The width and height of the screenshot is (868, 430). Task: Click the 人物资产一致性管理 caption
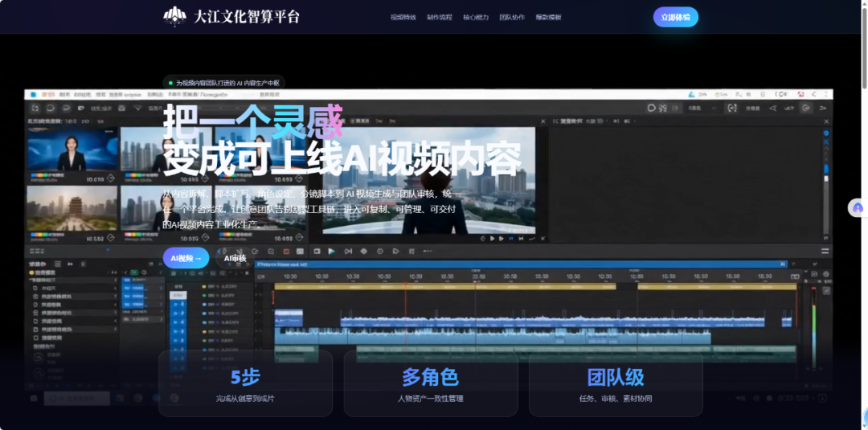431,399
